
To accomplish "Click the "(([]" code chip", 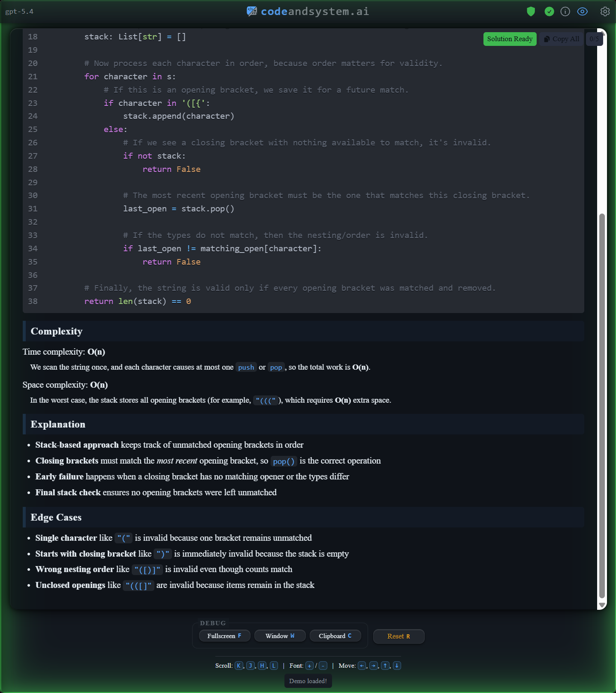I will (139, 586).
